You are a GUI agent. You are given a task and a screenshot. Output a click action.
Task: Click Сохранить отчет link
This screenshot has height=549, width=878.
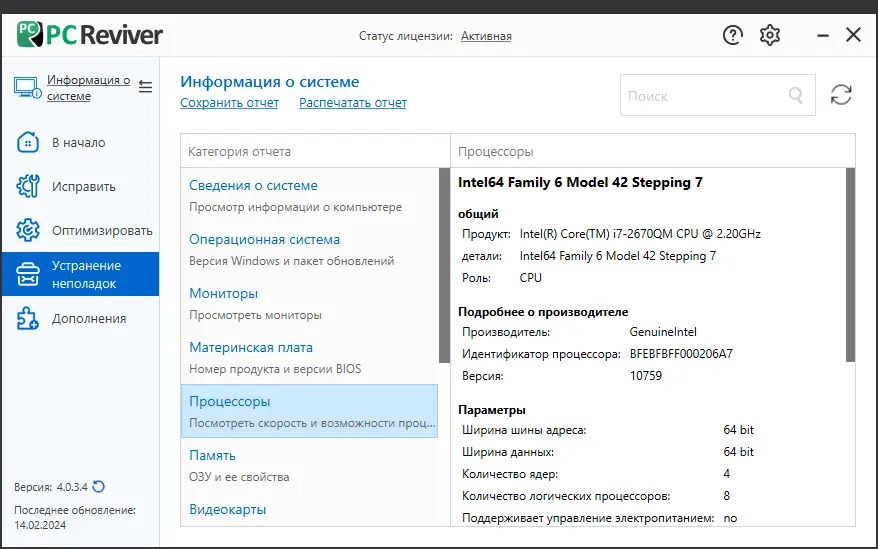click(x=229, y=103)
